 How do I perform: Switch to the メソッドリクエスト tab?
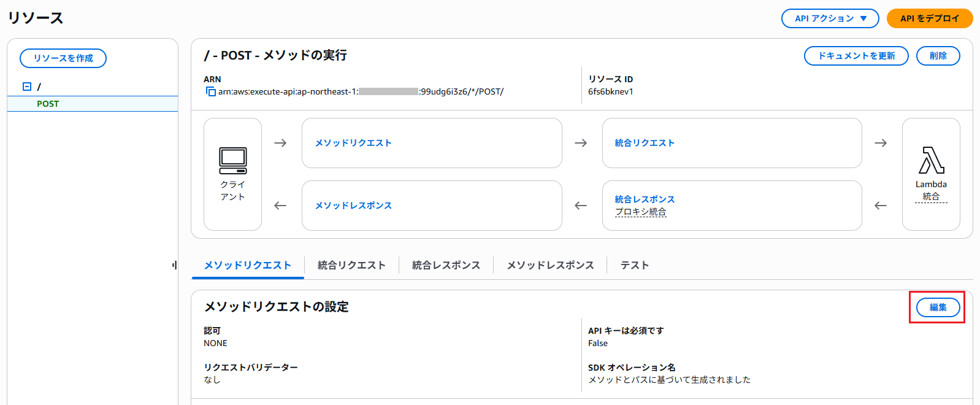pyautogui.click(x=248, y=265)
